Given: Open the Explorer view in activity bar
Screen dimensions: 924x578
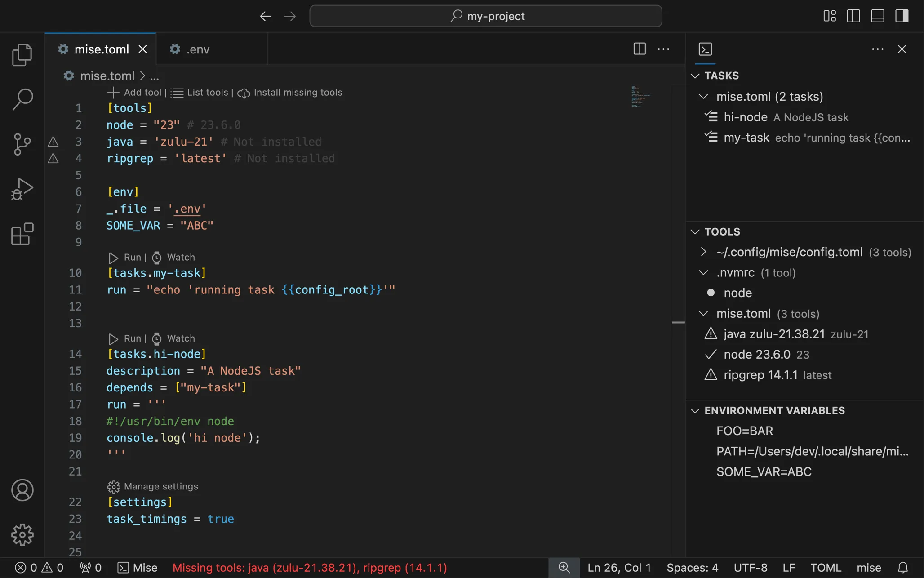Looking at the screenshot, I should coord(22,55).
